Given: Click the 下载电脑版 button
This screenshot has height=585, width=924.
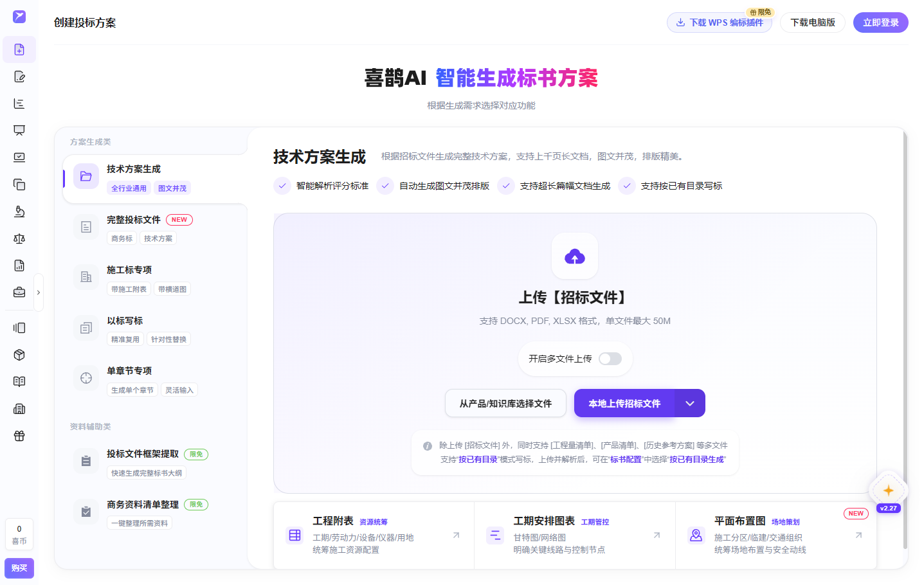Looking at the screenshot, I should pyautogui.click(x=813, y=22).
